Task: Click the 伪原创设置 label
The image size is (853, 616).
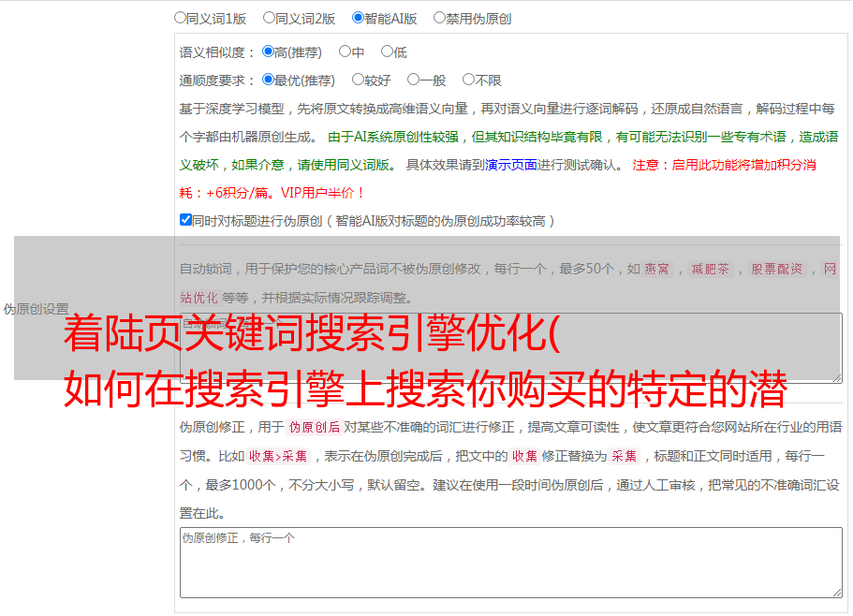Action: coord(36,309)
